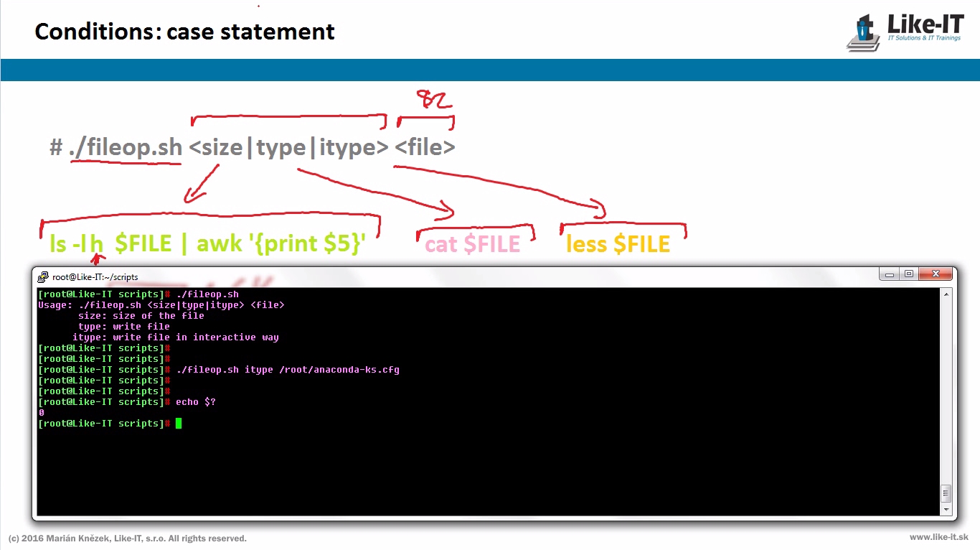Screen dimensions: 980x550
Task: Click the './fileop.sh' text in the slide heading
Action: (x=126, y=147)
